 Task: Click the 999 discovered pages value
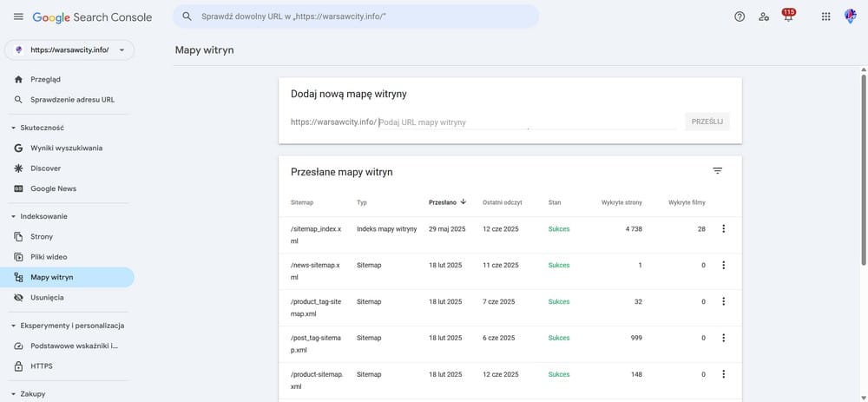(x=636, y=338)
